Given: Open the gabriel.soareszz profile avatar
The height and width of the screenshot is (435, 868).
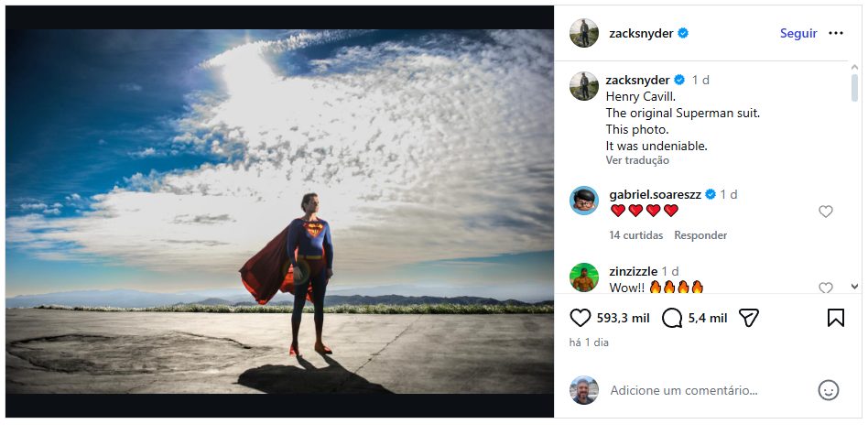Looking at the screenshot, I should click(584, 200).
